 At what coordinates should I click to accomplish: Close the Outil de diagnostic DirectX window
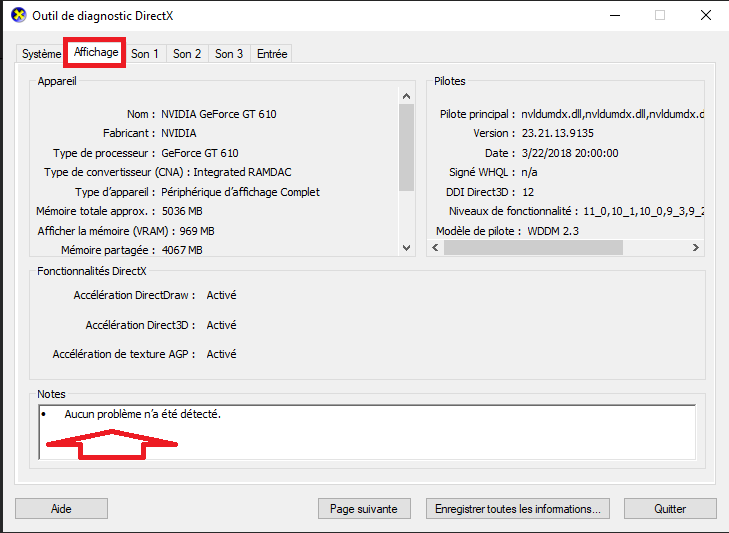(706, 15)
